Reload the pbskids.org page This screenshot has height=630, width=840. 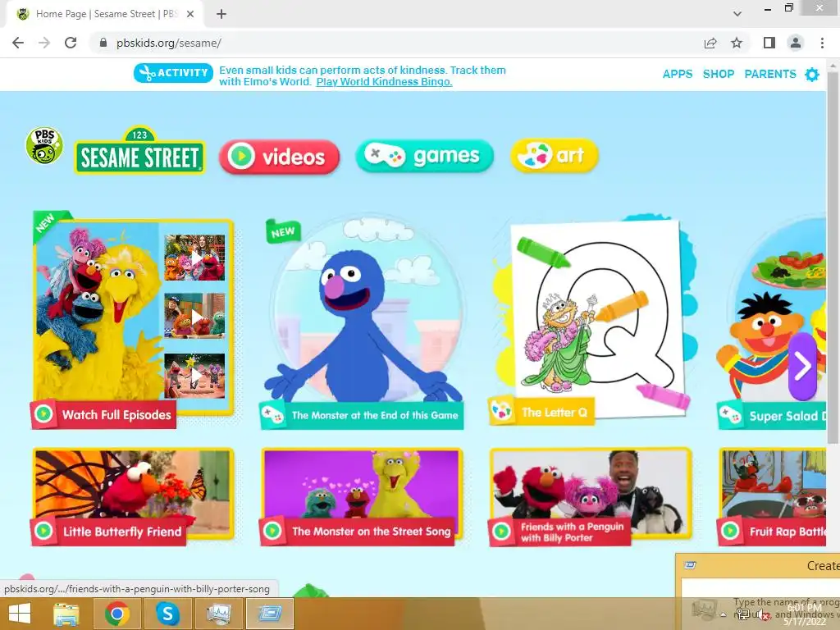point(71,43)
